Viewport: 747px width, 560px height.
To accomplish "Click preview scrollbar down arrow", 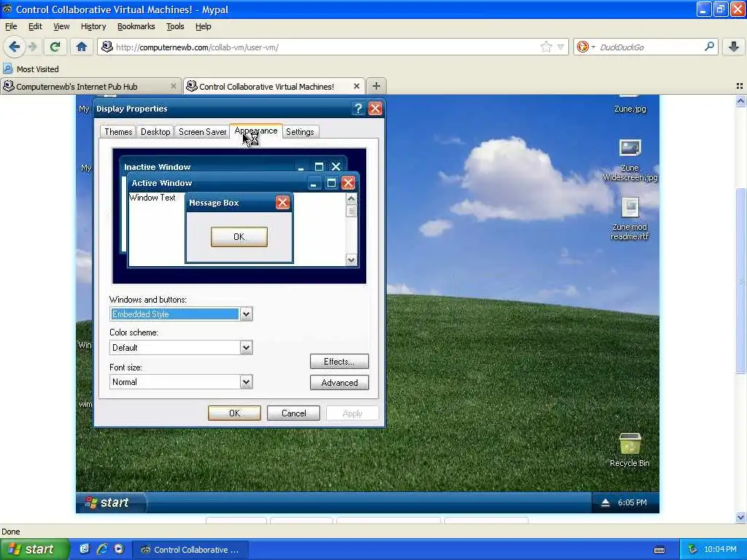I will tap(351, 260).
